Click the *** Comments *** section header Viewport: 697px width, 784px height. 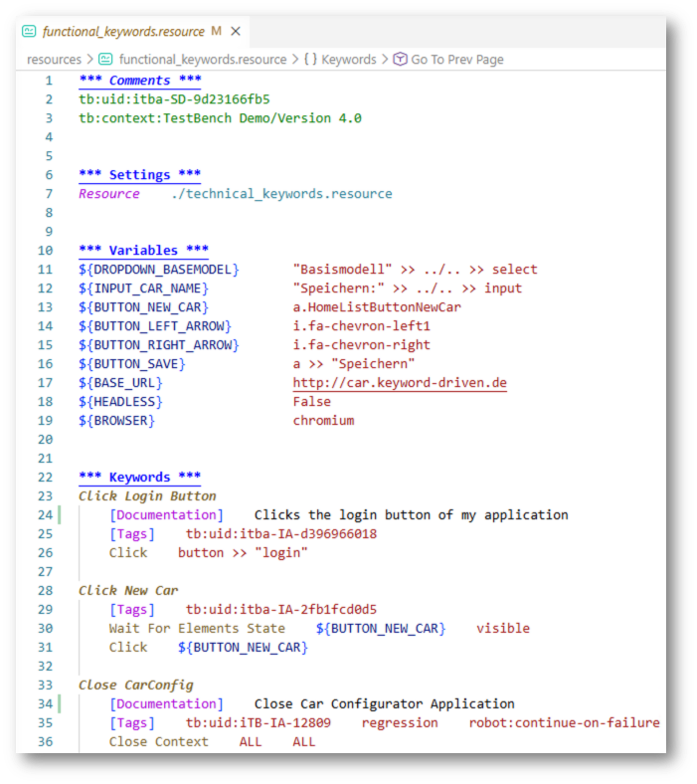(140, 81)
